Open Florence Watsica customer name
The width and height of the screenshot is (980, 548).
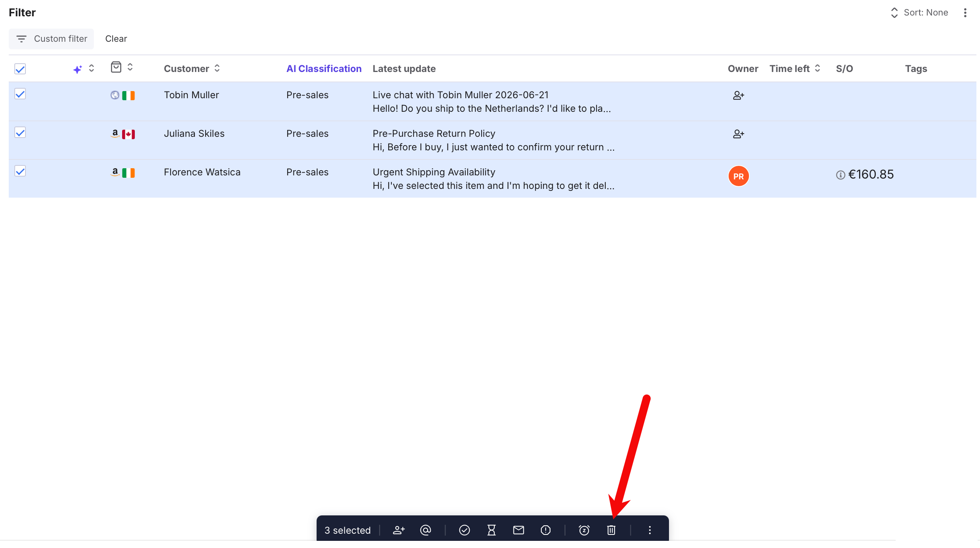[202, 172]
